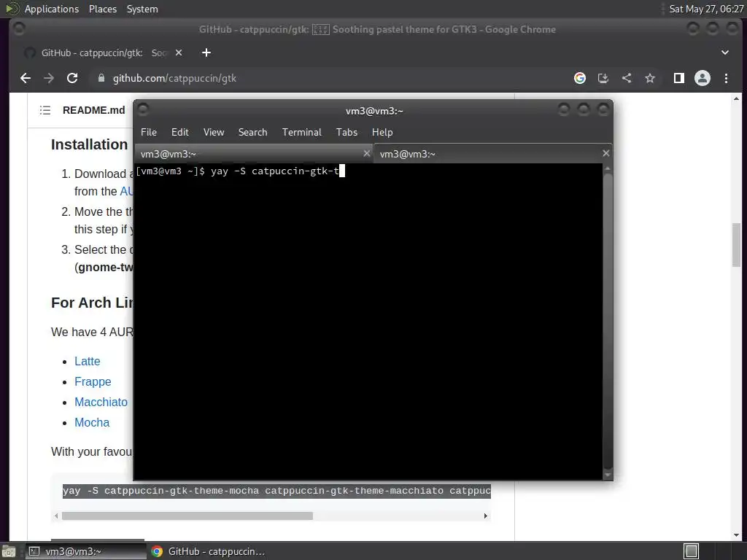Open the System panel menu
The image size is (747, 560).
(x=142, y=9)
